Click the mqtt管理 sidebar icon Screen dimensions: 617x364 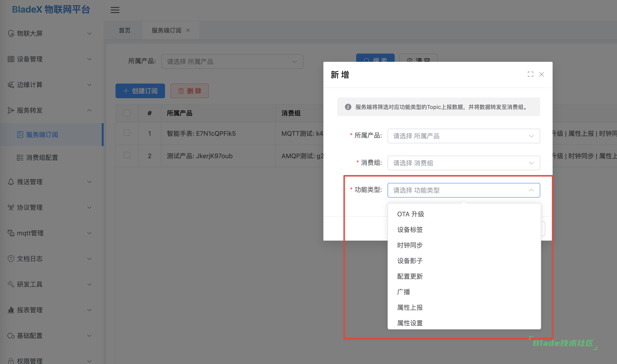(11, 233)
